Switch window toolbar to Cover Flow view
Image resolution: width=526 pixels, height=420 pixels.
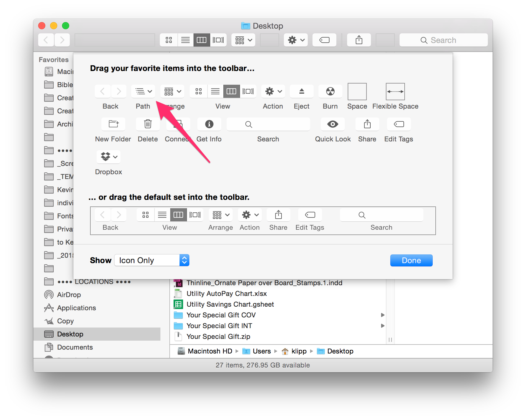[218, 40]
